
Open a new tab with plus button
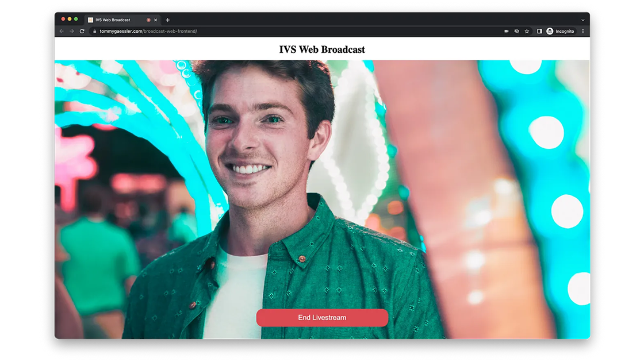pos(168,20)
